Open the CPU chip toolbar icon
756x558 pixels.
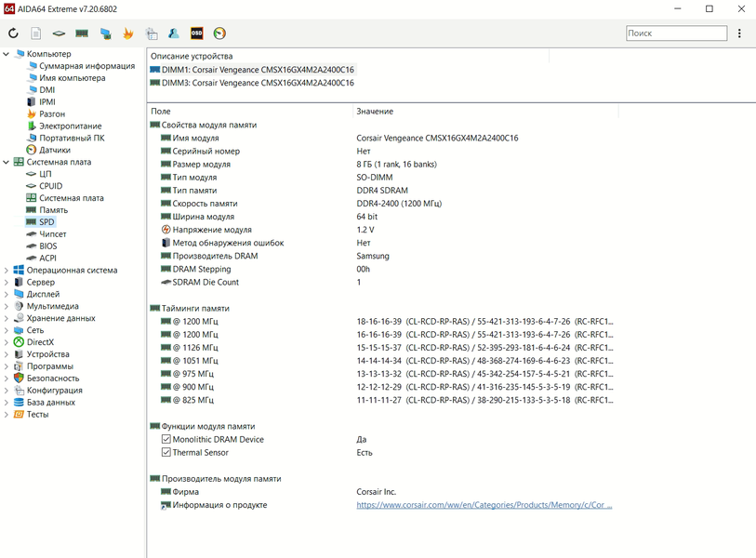tap(59, 33)
